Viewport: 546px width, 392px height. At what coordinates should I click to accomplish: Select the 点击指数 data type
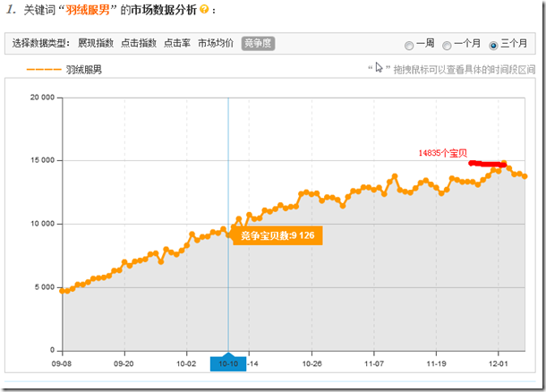[x=139, y=43]
